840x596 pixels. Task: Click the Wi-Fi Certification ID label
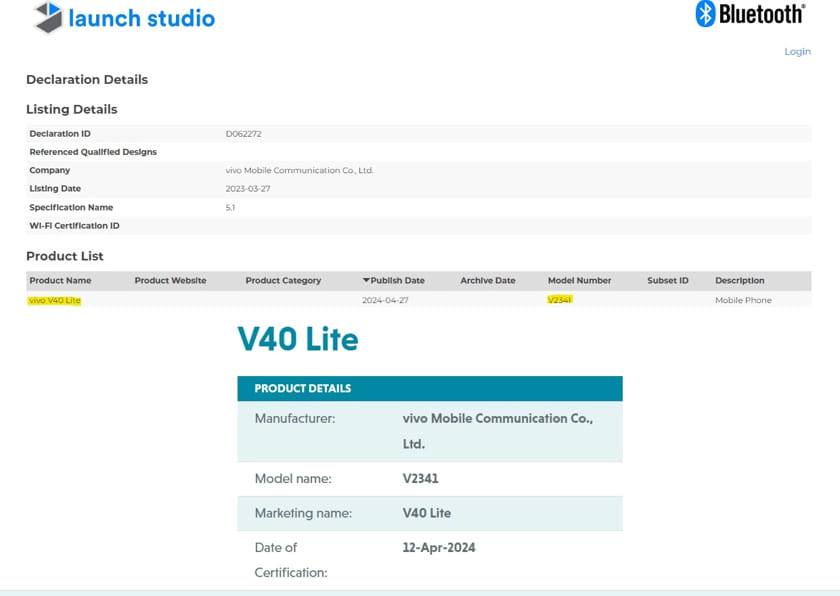pyautogui.click(x=74, y=226)
